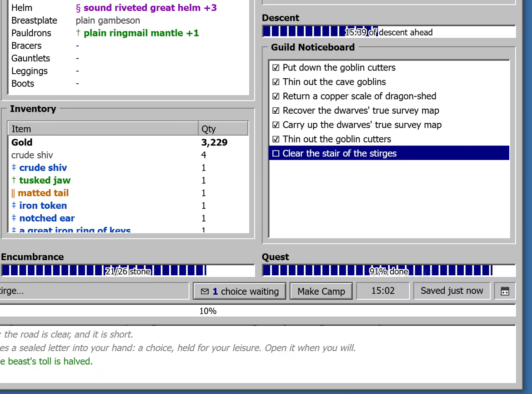Click the ‡ mark beside iron token

pos(14,205)
